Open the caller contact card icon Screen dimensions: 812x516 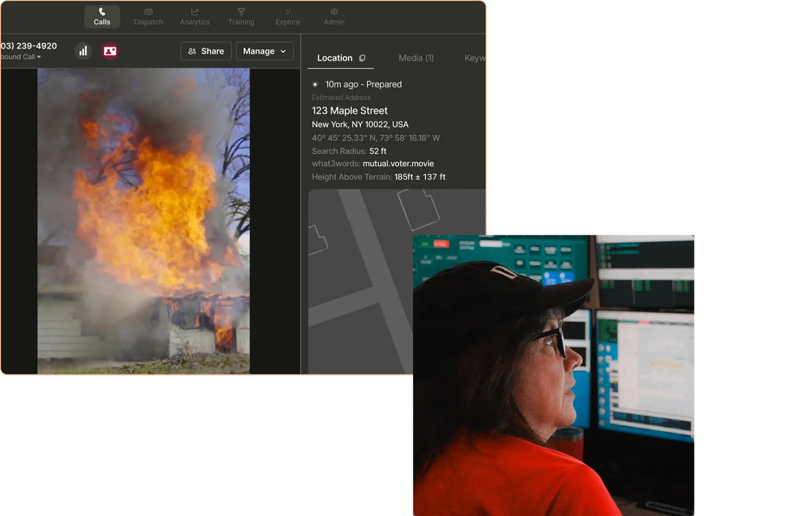click(x=109, y=51)
